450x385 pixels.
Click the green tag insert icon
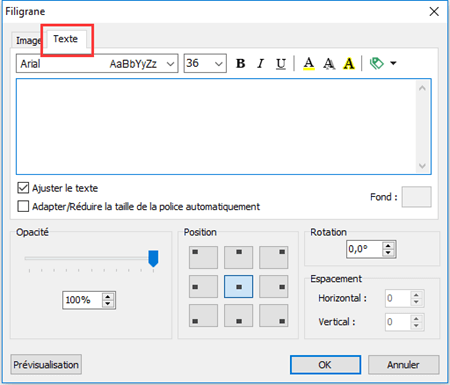pos(377,63)
